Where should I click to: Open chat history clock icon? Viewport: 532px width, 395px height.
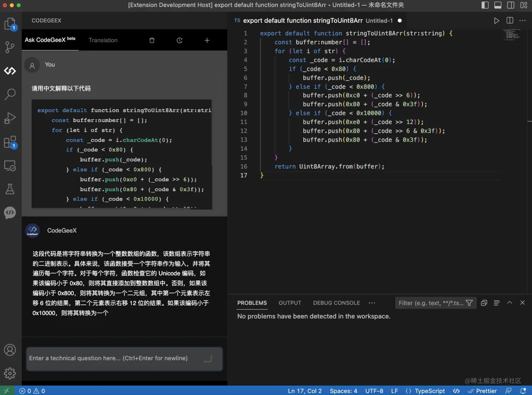click(x=179, y=40)
